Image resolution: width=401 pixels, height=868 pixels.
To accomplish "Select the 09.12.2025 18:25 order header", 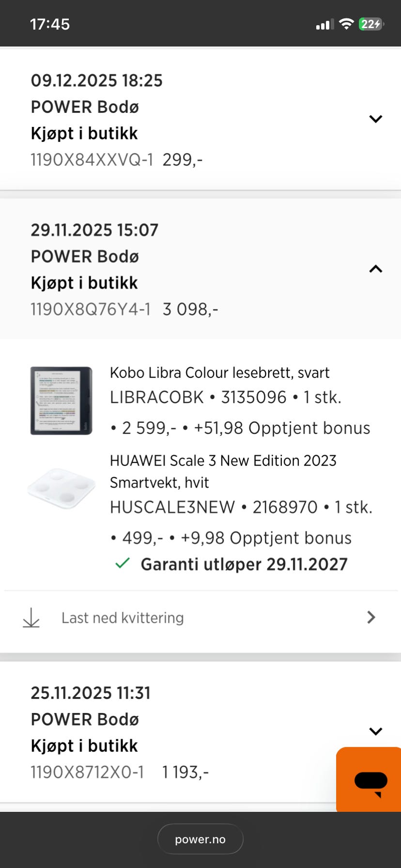I will pos(200,120).
